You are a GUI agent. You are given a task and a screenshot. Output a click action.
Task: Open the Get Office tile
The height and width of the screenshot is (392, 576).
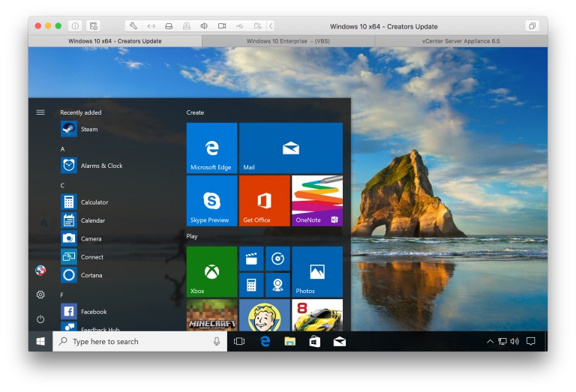pyautogui.click(x=265, y=201)
